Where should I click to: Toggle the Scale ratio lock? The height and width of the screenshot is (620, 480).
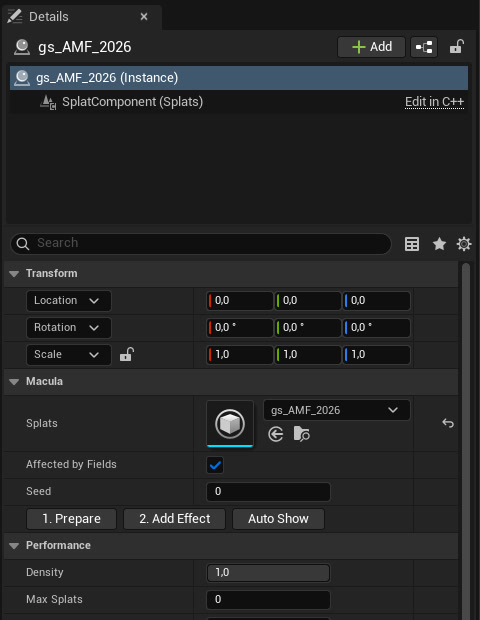(127, 354)
